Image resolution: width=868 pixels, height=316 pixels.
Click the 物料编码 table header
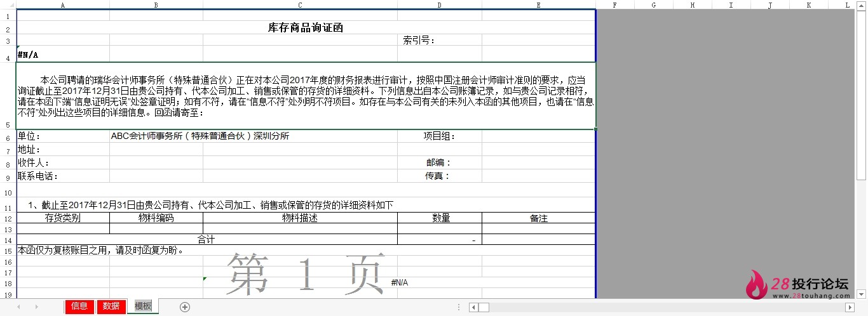[156, 218]
